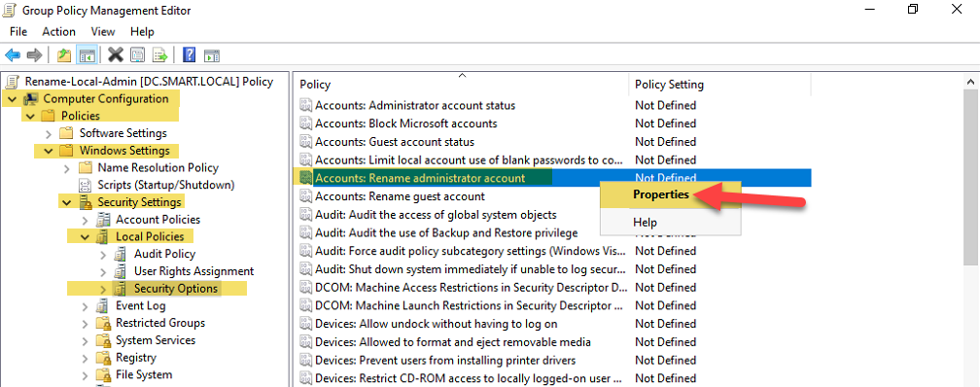This screenshot has width=980, height=387.
Task: Select Devices: Allowed to format removable media
Action: 453,342
